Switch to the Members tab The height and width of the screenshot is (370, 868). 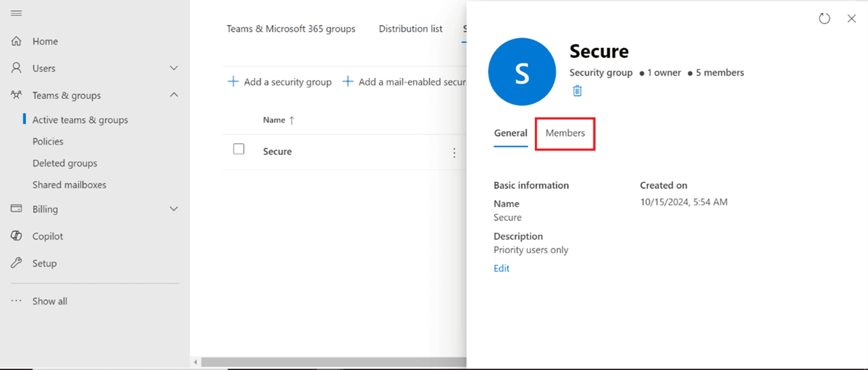point(565,133)
